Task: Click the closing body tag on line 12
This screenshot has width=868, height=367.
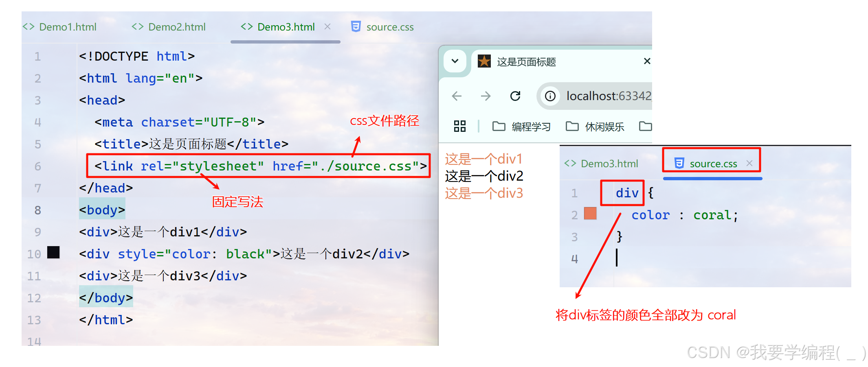Action: point(106,298)
